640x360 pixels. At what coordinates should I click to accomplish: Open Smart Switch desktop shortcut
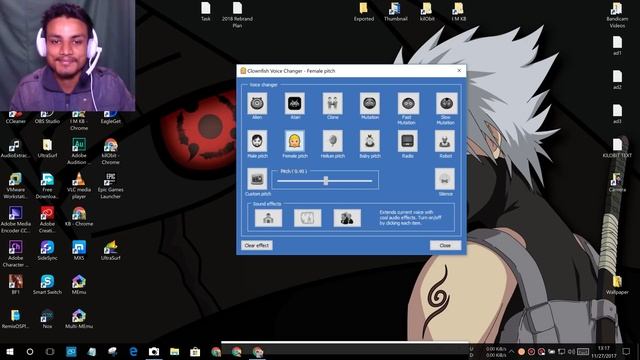click(x=47, y=285)
